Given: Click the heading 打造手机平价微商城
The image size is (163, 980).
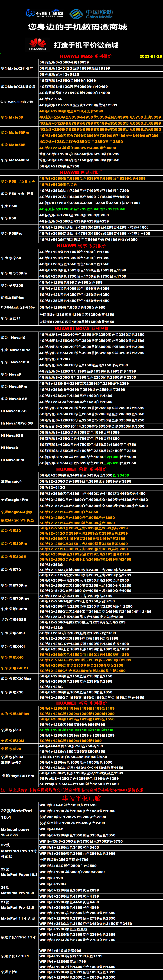Looking at the screenshot, I should point(86,45).
